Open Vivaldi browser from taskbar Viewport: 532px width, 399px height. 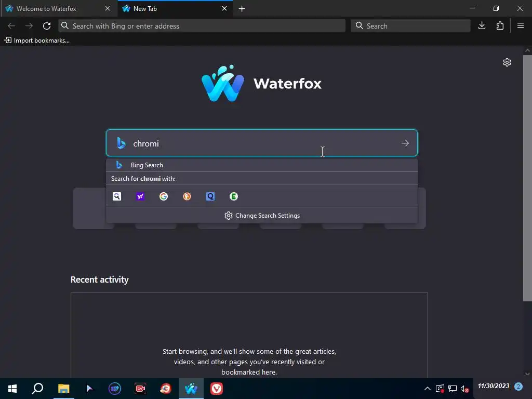(x=217, y=389)
